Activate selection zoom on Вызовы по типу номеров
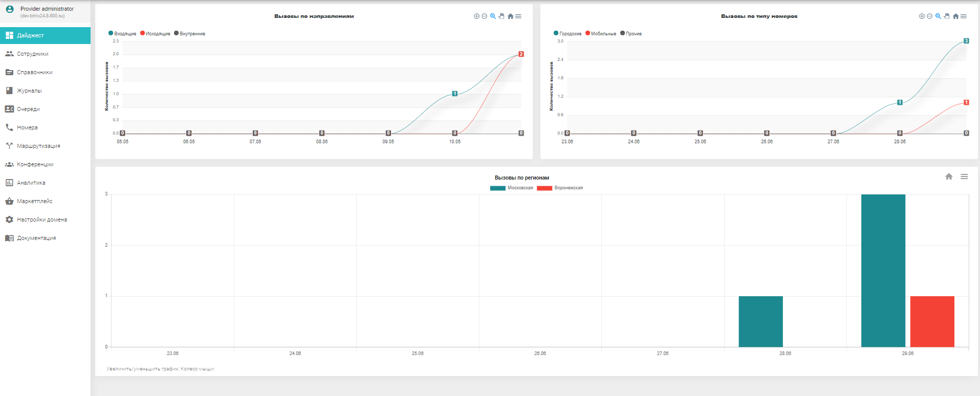 point(938,16)
